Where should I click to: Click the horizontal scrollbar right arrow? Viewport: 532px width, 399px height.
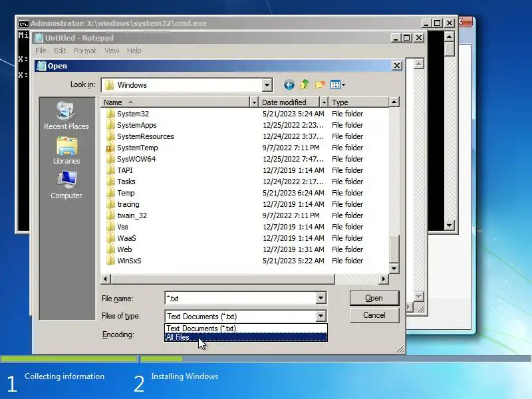pos(384,279)
